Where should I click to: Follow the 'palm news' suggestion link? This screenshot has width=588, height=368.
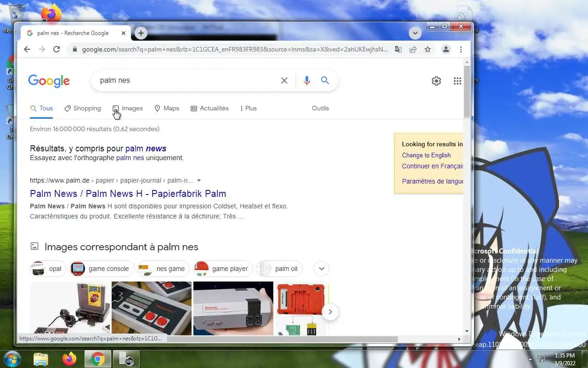tap(146, 149)
